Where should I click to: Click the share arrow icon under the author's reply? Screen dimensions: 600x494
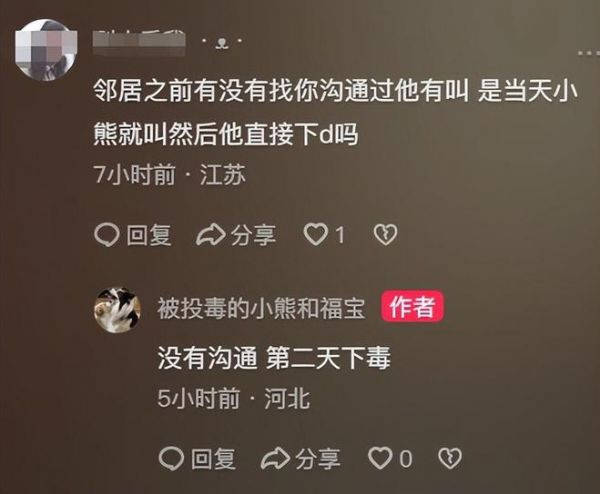pyautogui.click(x=275, y=458)
